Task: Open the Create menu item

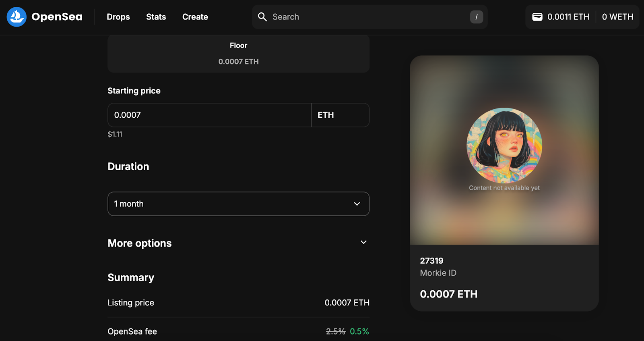Action: pyautogui.click(x=195, y=17)
